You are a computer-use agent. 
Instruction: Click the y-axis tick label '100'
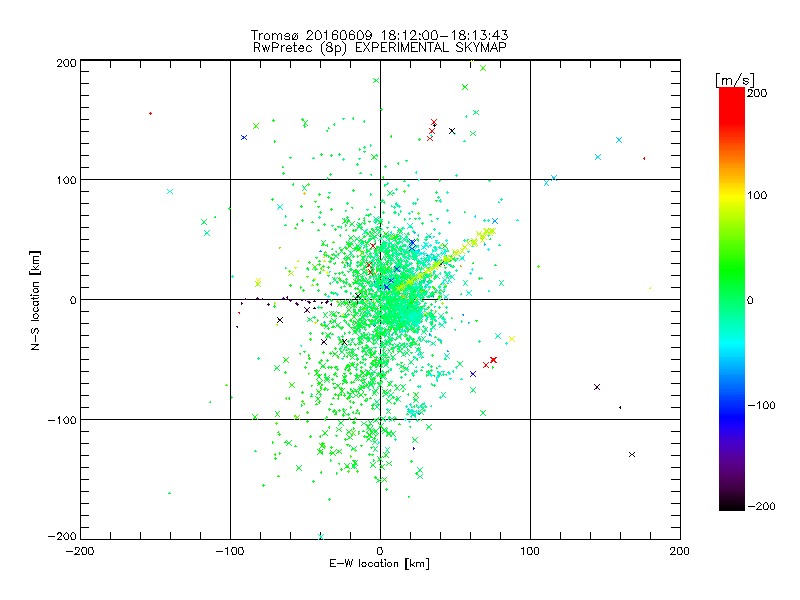[66, 180]
